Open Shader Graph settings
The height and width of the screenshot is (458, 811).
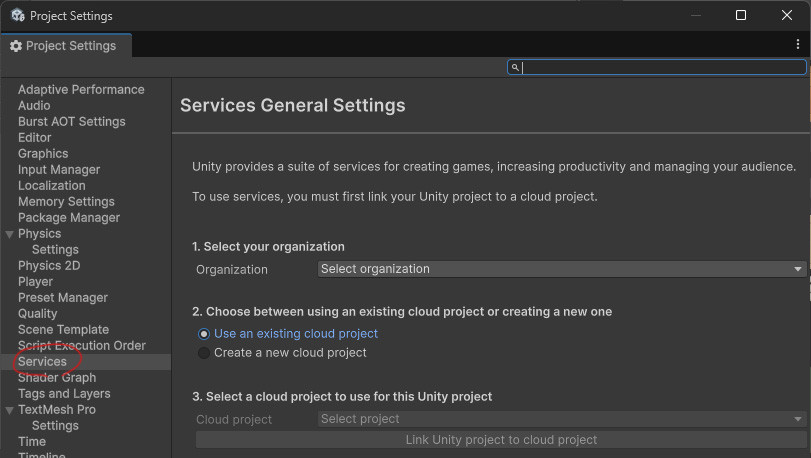coord(57,378)
